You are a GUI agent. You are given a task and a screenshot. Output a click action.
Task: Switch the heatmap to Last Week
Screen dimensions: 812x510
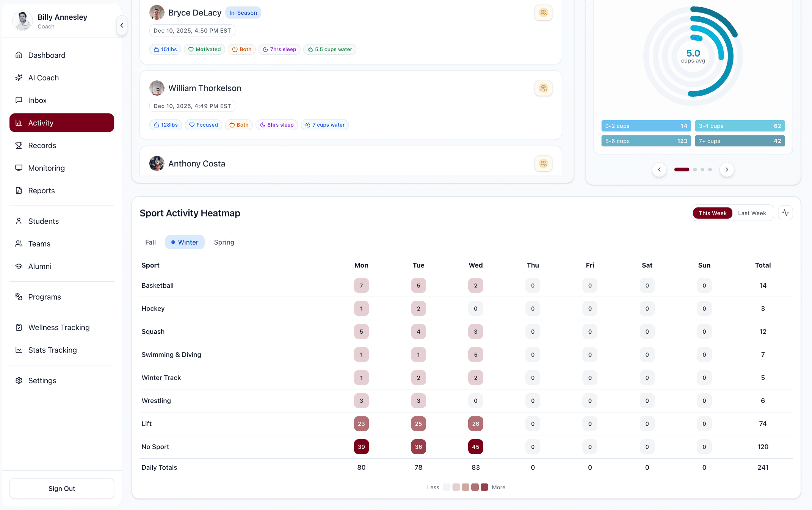click(x=752, y=213)
